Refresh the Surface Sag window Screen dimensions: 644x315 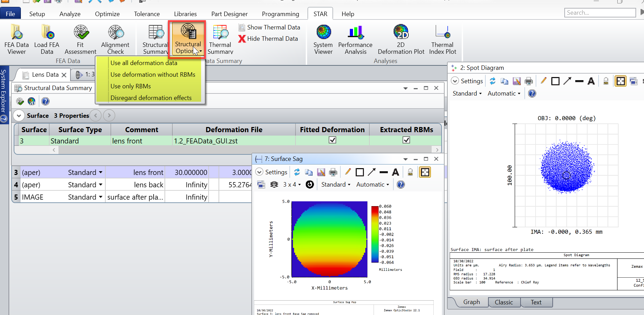tap(297, 172)
